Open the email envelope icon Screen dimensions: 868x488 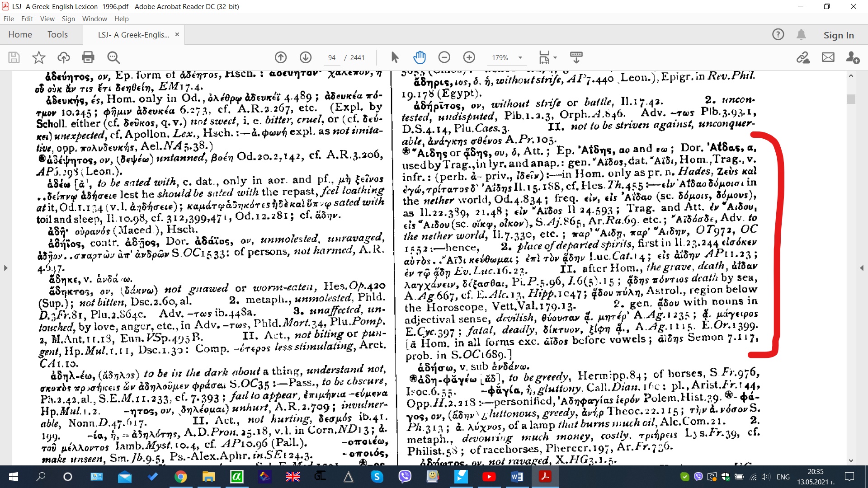tap(828, 57)
